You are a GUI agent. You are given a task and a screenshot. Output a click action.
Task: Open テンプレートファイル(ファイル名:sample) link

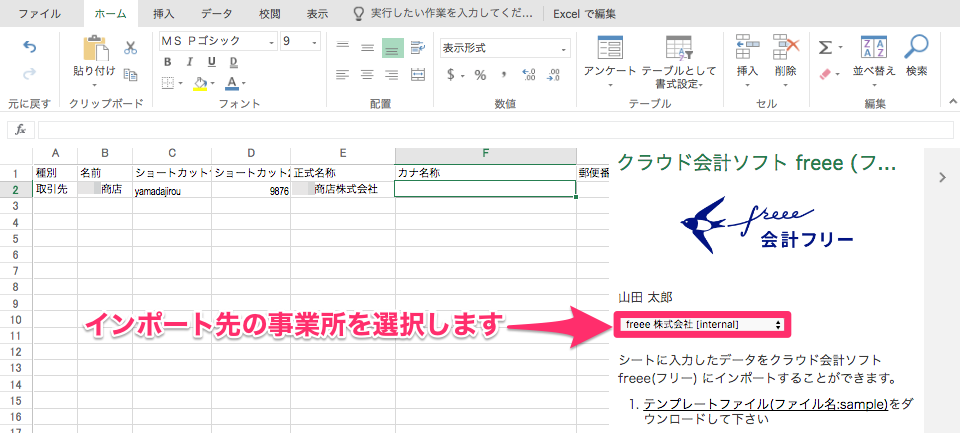pyautogui.click(x=765, y=405)
